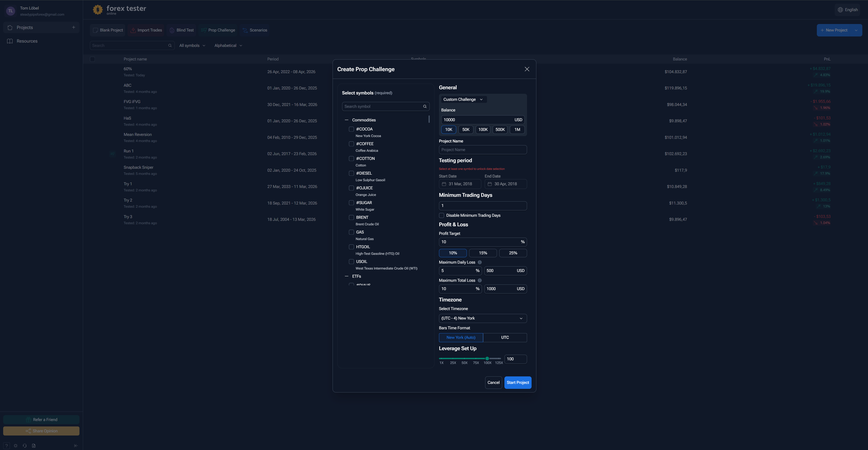
Task: Choose the 50K balance preset
Action: coord(466,130)
